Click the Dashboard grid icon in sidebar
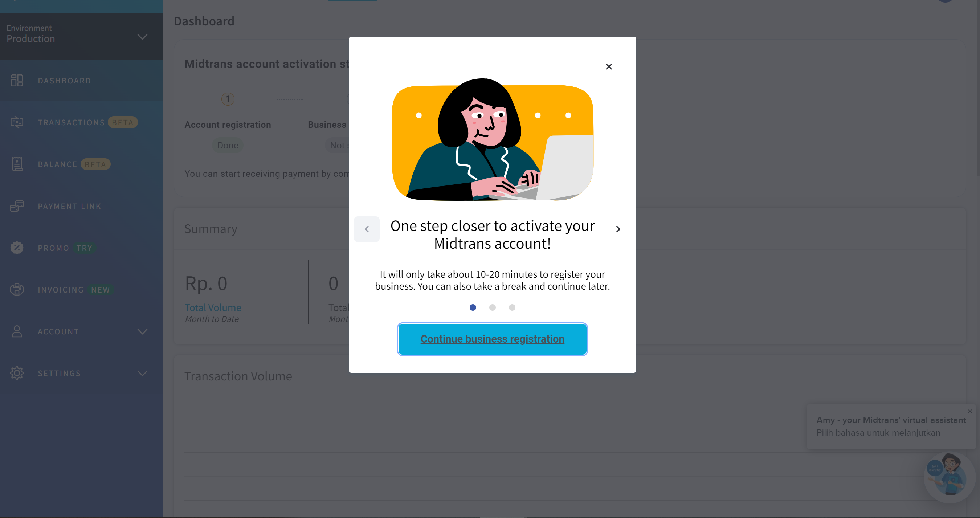This screenshot has width=980, height=518. (x=17, y=80)
